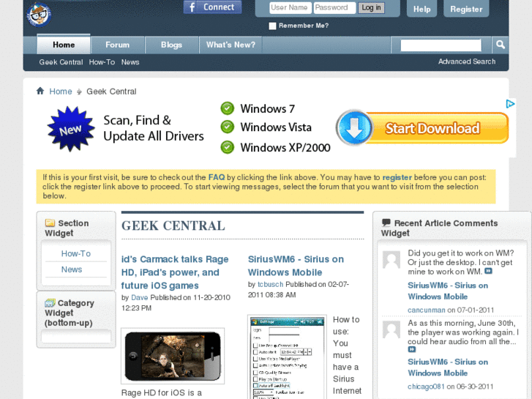Viewport: 532px width, 399px height.
Task: Click the Home breadcrumb link
Action: point(61,92)
